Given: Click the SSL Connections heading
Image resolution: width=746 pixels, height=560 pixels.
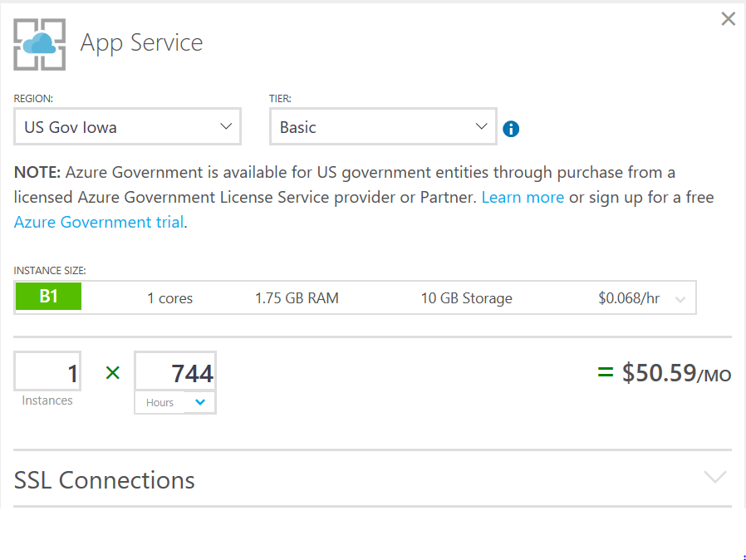Looking at the screenshot, I should click(105, 480).
